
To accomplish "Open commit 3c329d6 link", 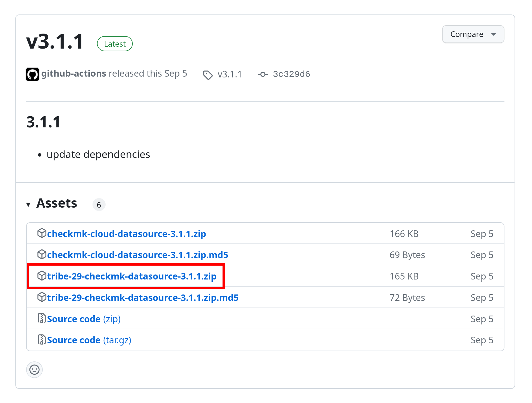I will click(291, 74).
